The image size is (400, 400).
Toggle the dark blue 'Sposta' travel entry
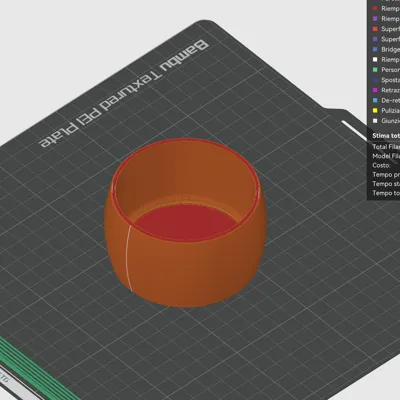point(386,80)
